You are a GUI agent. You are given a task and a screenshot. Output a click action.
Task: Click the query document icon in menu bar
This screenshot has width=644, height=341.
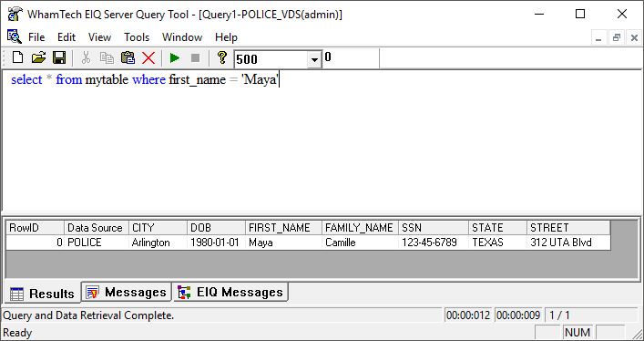click(14, 37)
